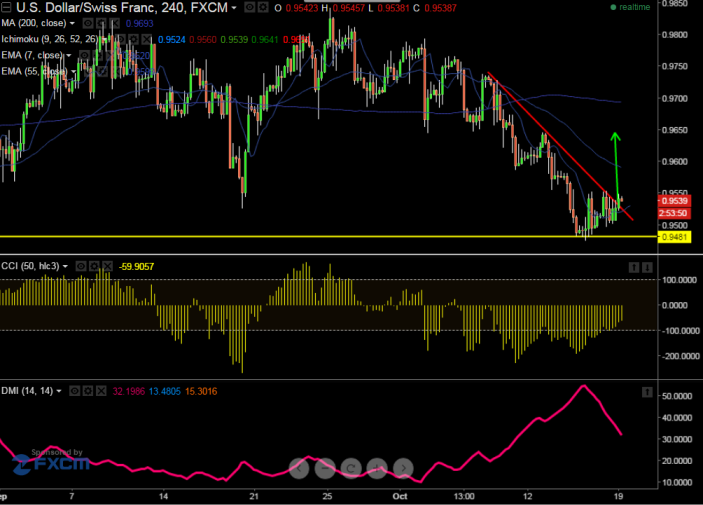Click the Ichimoku (9, 26, 52, 26) legend label
This screenshot has height=505, width=703.
coord(49,39)
